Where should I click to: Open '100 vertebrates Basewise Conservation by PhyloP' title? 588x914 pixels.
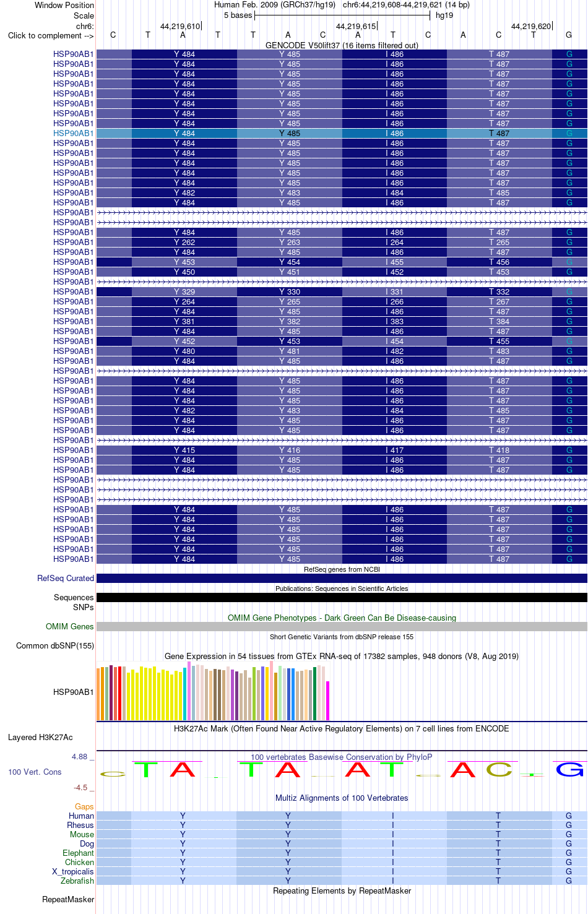tap(342, 757)
